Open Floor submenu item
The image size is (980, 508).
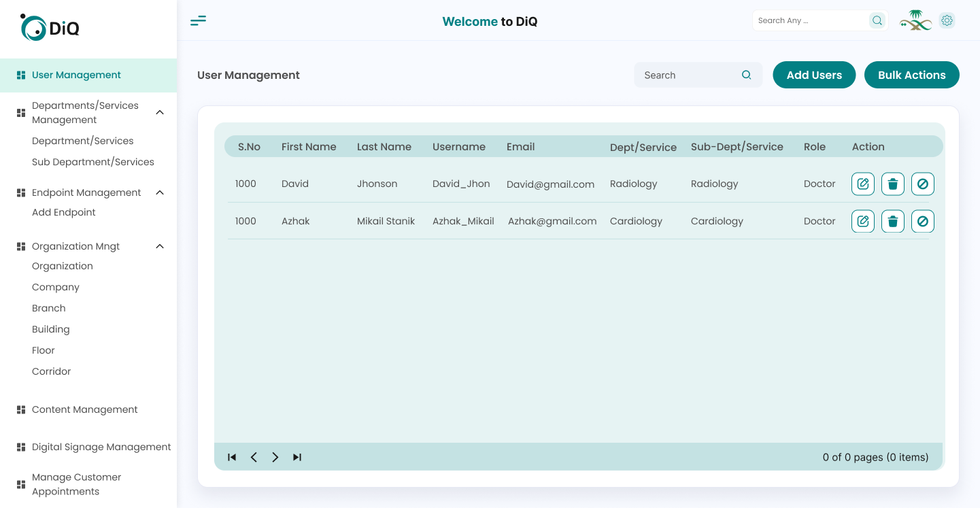(x=44, y=350)
